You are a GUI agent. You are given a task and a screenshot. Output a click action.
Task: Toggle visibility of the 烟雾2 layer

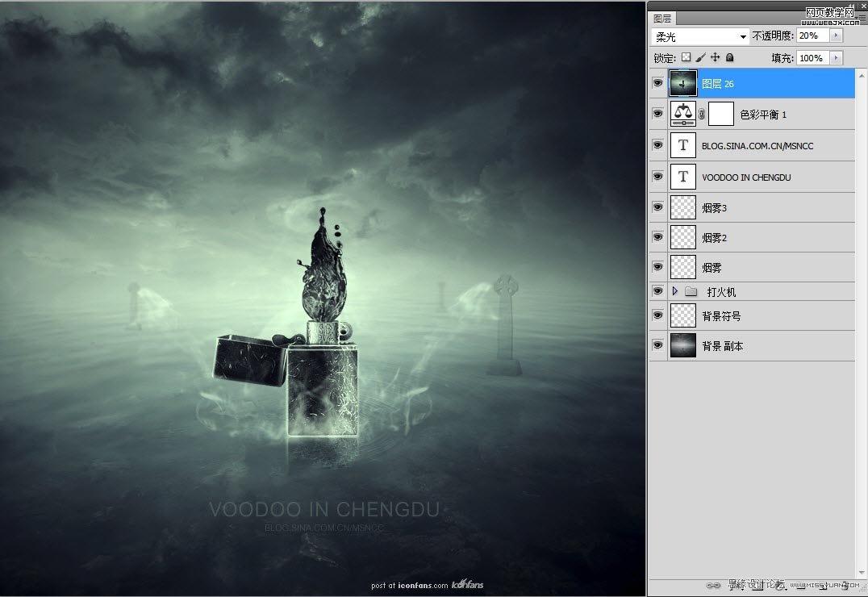(x=657, y=236)
